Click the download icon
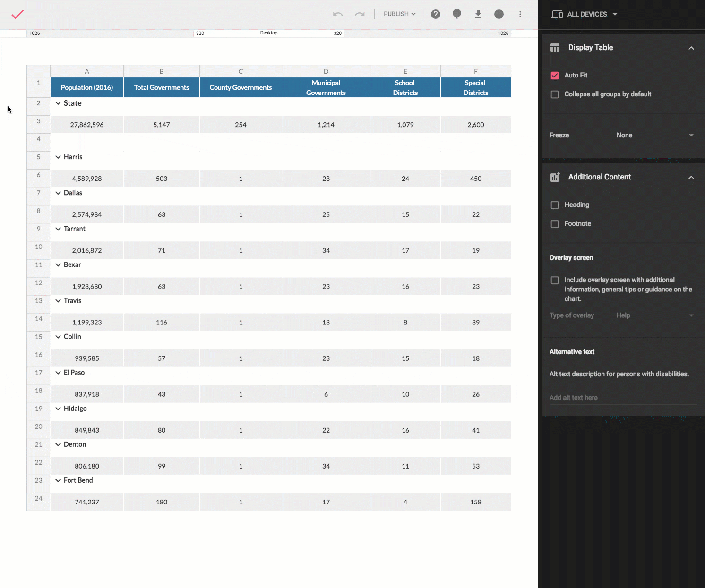The height and width of the screenshot is (588, 705). point(478,14)
